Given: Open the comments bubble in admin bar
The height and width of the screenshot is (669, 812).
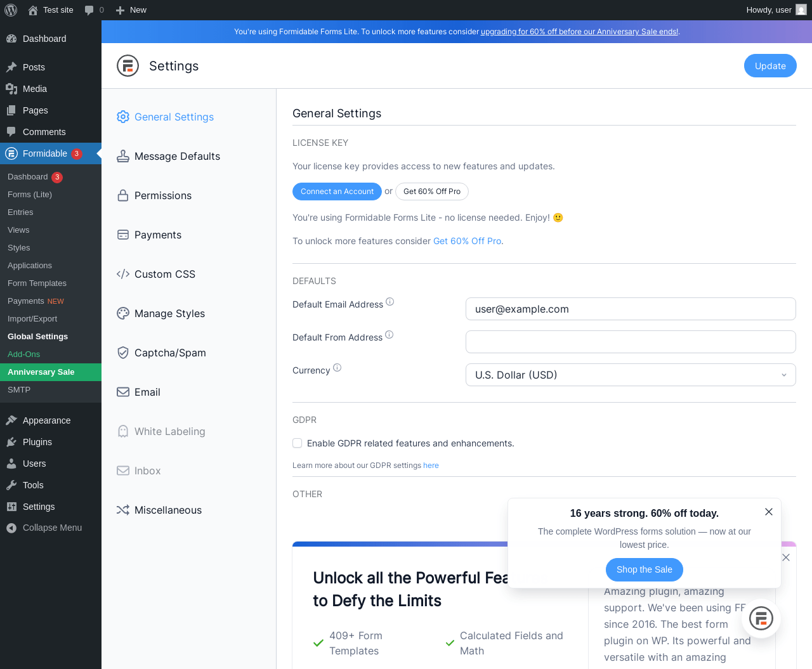Looking at the screenshot, I should (89, 10).
